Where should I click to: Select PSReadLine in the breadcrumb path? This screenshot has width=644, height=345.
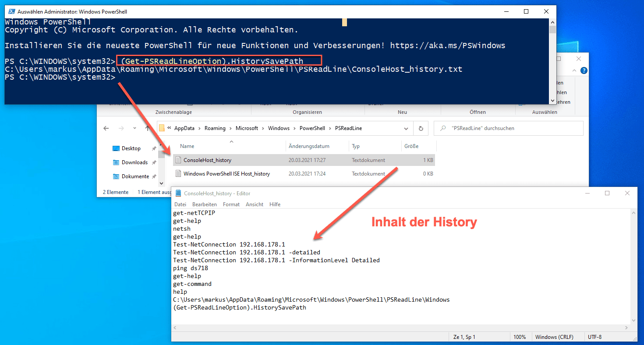(x=348, y=128)
